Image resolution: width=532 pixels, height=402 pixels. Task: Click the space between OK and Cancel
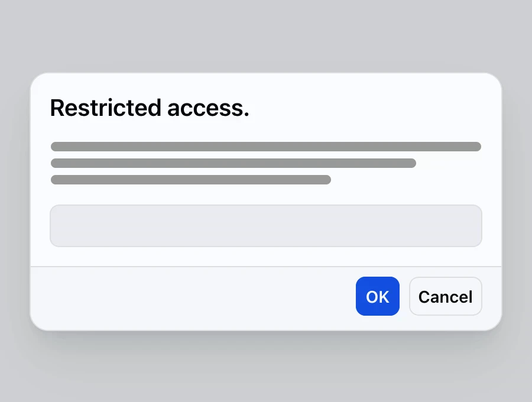[x=404, y=296]
